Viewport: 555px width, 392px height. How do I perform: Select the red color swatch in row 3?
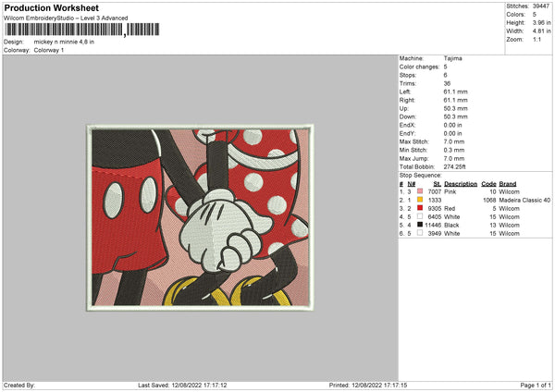[x=420, y=208]
